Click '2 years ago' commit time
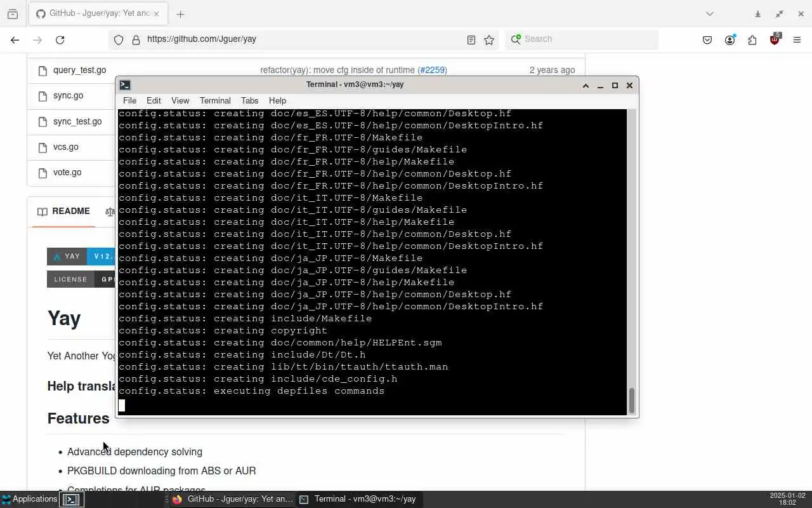This screenshot has width=812, height=508. (552, 70)
